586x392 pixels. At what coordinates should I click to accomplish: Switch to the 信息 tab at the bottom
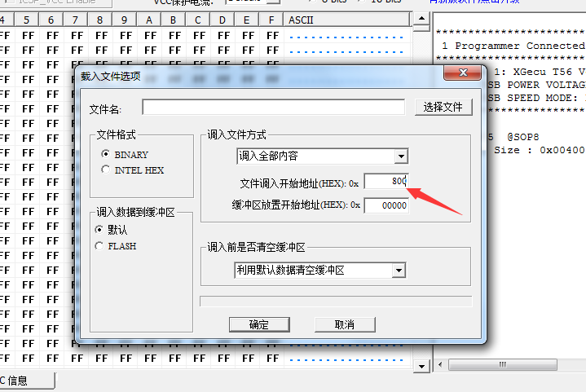point(23,381)
